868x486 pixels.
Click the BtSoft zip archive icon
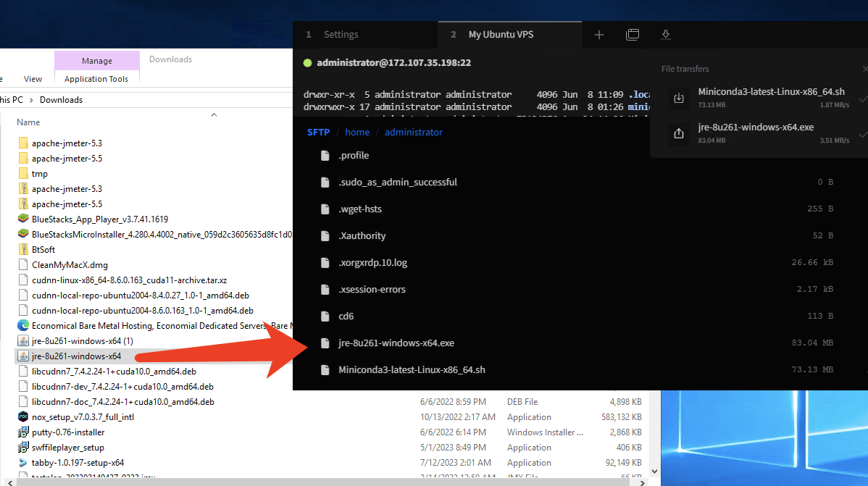pos(23,250)
